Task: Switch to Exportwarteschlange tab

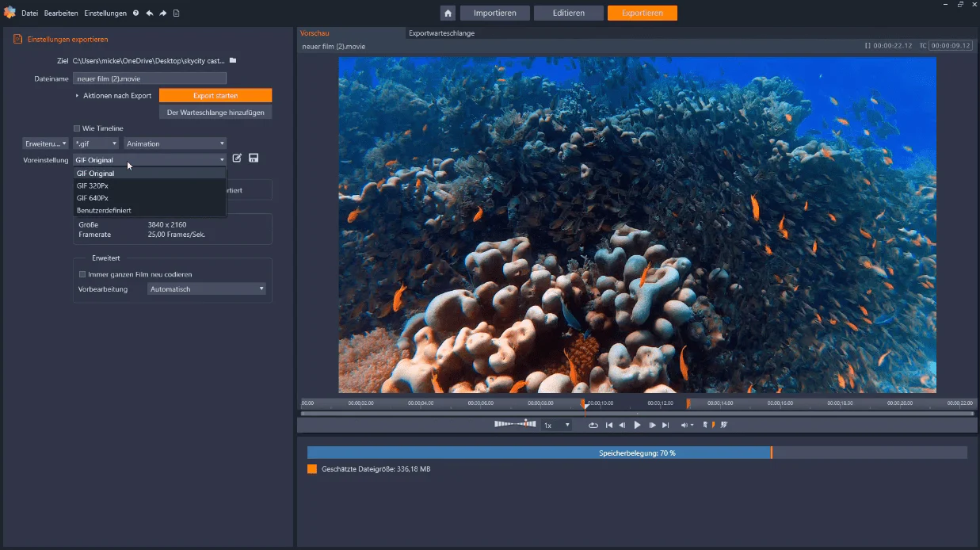Action: pos(441,33)
